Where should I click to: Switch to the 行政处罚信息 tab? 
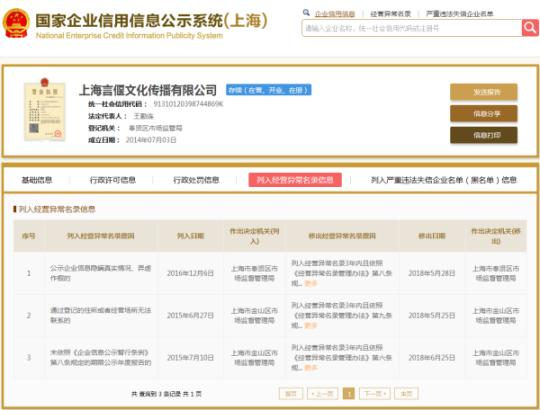click(x=196, y=180)
